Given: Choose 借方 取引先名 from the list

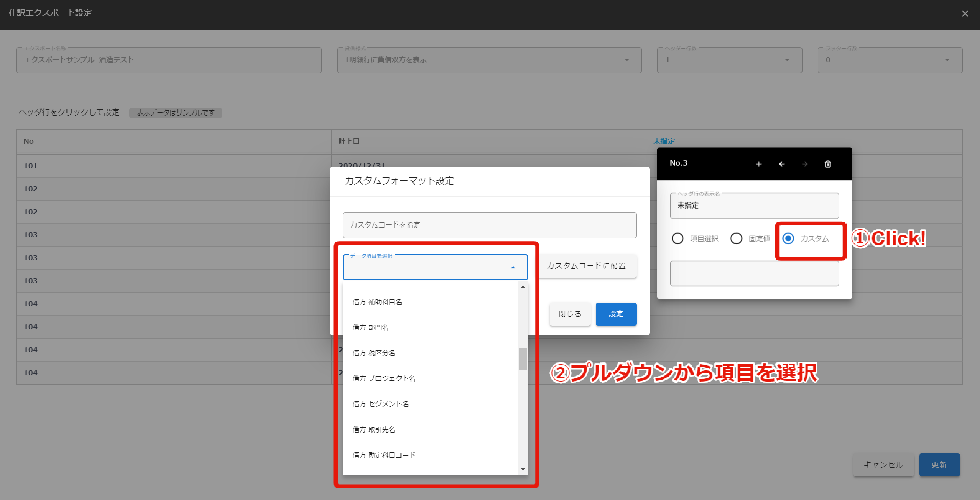Looking at the screenshot, I should [x=430, y=429].
